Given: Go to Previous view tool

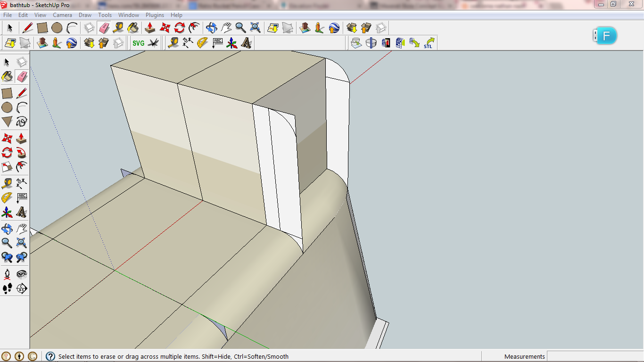Looking at the screenshot, I should [7, 257].
